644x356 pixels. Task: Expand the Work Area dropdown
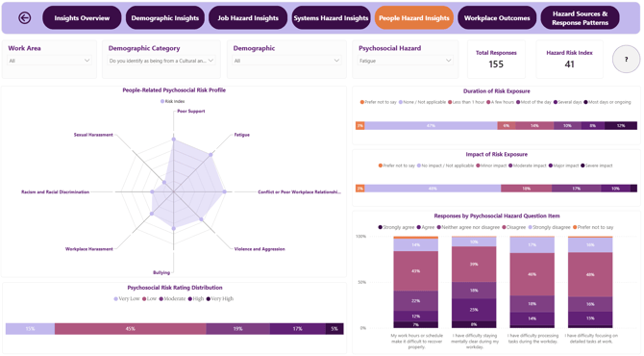coord(49,61)
